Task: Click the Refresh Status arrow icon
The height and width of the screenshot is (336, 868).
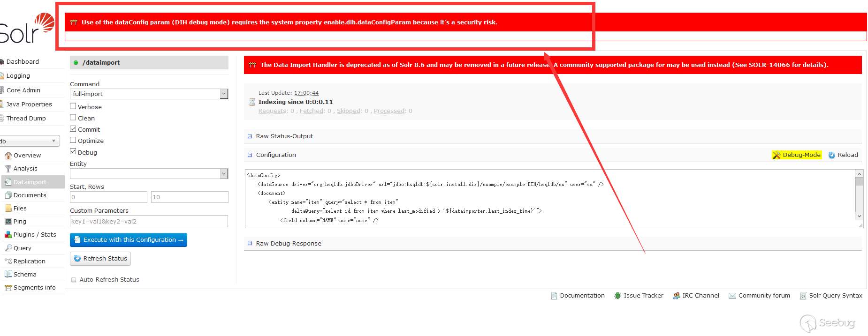Action: point(77,259)
